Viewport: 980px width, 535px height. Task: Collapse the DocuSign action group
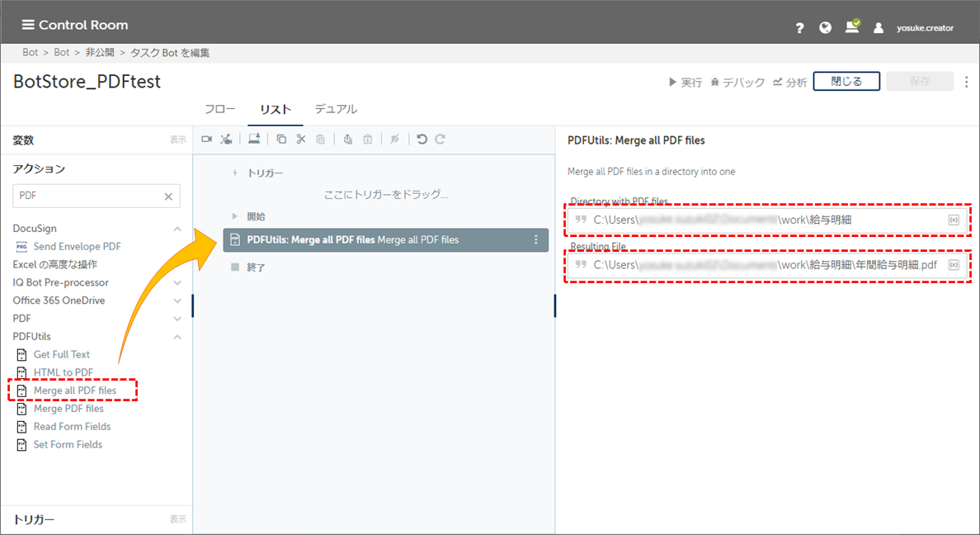coord(177,229)
